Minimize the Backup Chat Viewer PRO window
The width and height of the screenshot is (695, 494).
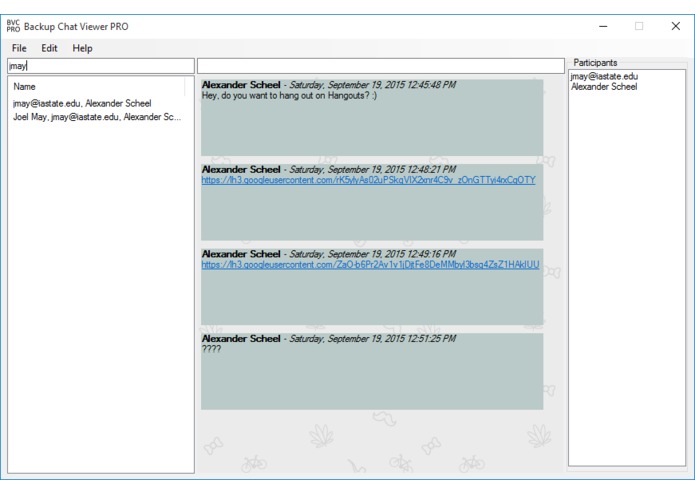pos(603,26)
